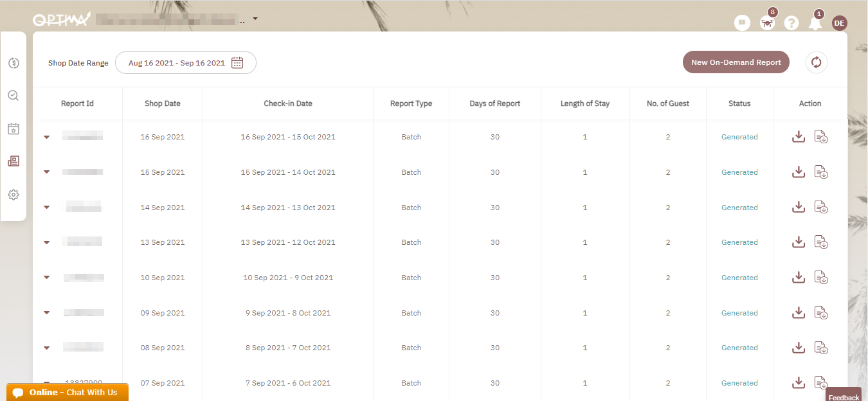This screenshot has height=401, width=868.
Task: Open the calendar star icon in sidebar
Action: click(x=14, y=129)
